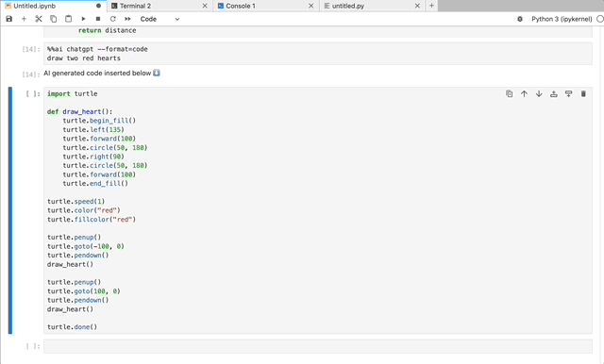Delete the turtle cell with the trash icon
Viewport: 604px width, 364px height.
pyautogui.click(x=583, y=94)
